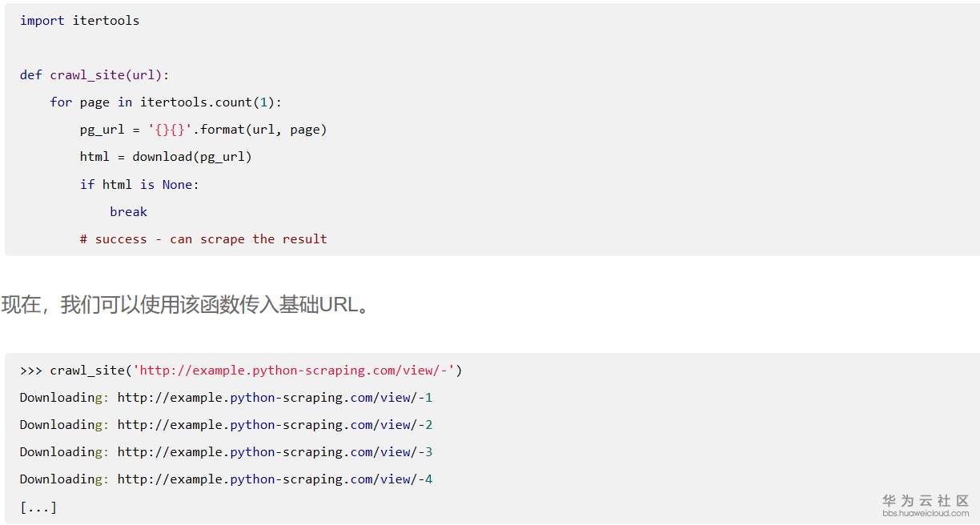
Task: Click the download URL ending in view/-3
Action: 275,452
